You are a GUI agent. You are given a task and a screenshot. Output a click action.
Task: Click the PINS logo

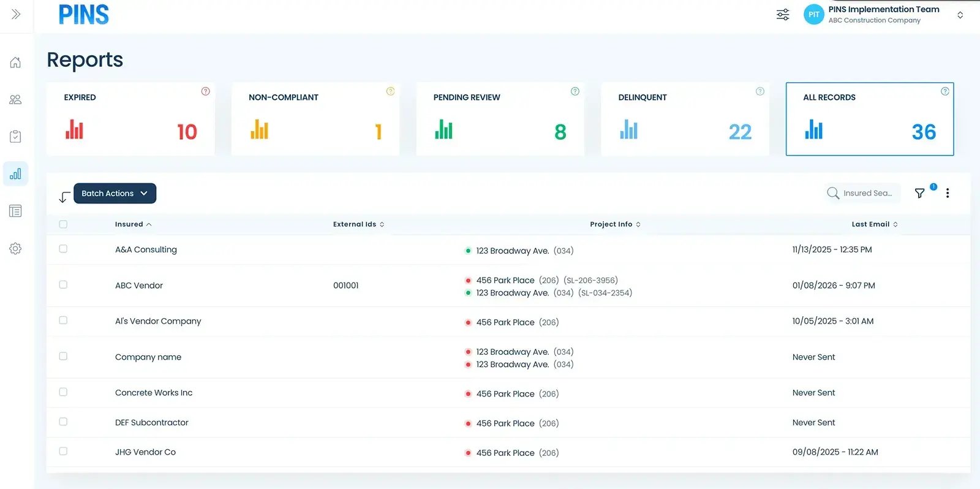click(x=84, y=14)
